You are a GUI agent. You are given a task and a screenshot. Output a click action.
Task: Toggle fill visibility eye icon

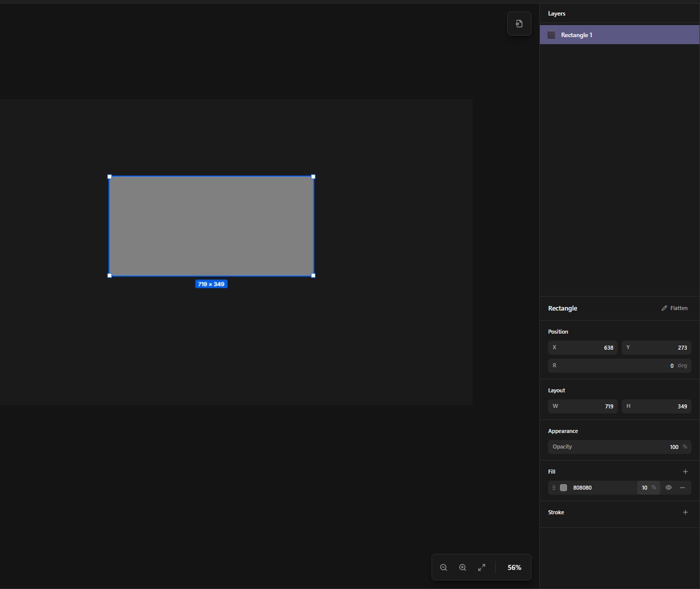click(668, 488)
